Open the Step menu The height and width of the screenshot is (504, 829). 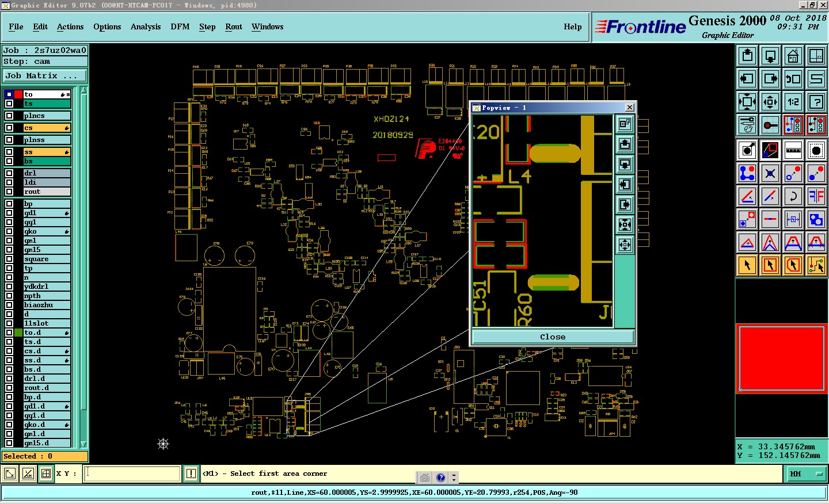207,26
